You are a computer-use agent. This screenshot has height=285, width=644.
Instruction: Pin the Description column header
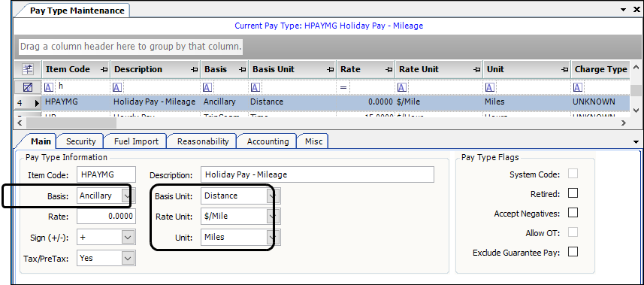point(195,70)
